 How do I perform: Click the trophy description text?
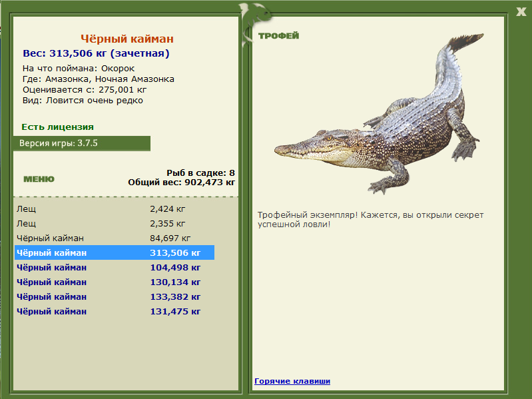370,220
